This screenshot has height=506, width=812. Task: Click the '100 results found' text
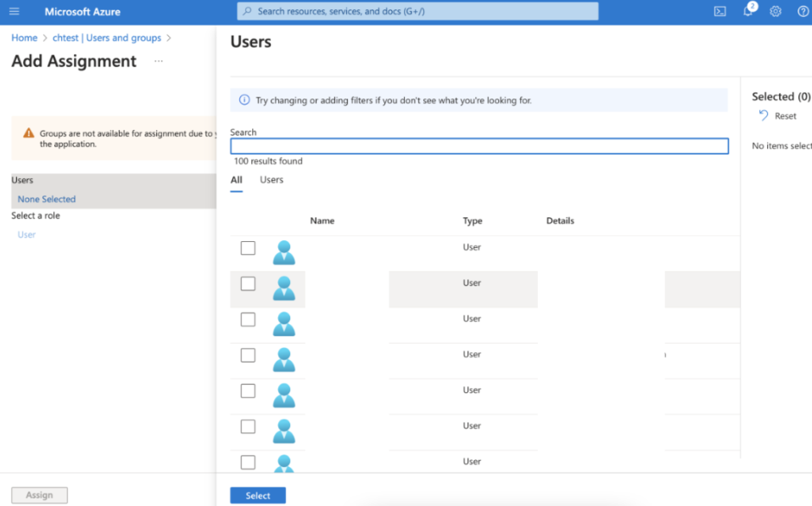pos(268,161)
